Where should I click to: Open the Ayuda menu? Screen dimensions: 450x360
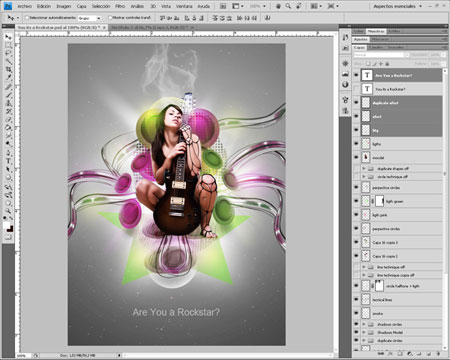pos(204,6)
